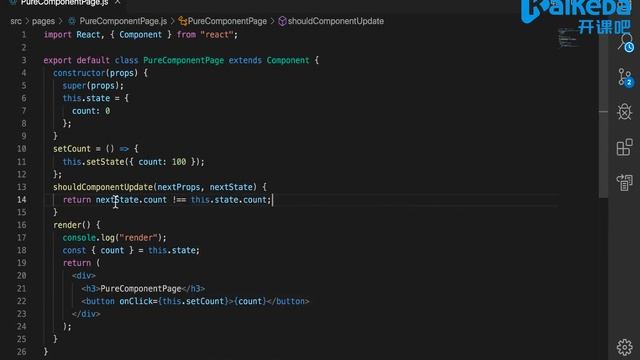The image size is (640, 360).
Task: Click "const { count }" on line 18
Action: (98, 250)
